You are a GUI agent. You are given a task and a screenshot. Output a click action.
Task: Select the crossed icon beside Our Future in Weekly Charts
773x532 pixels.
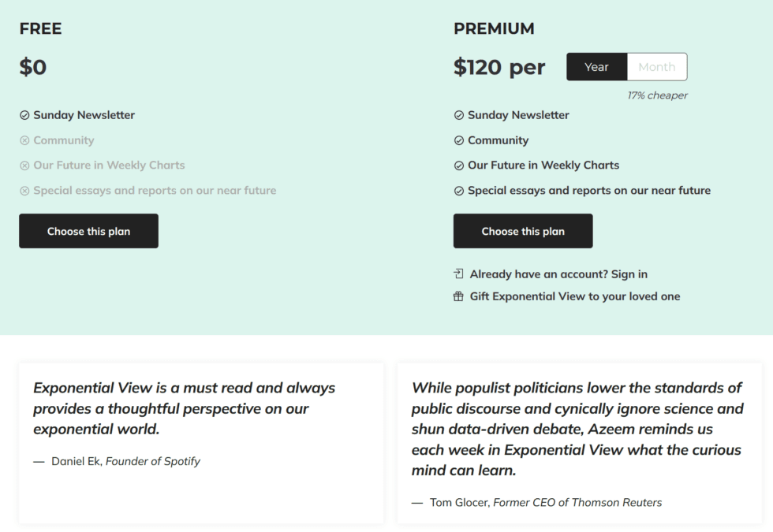click(x=23, y=166)
